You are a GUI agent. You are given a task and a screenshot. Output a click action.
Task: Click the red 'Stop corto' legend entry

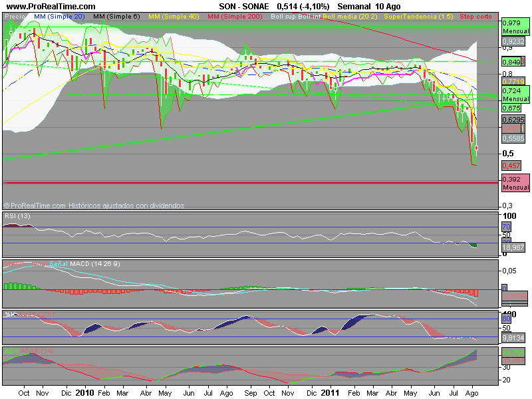click(x=475, y=16)
